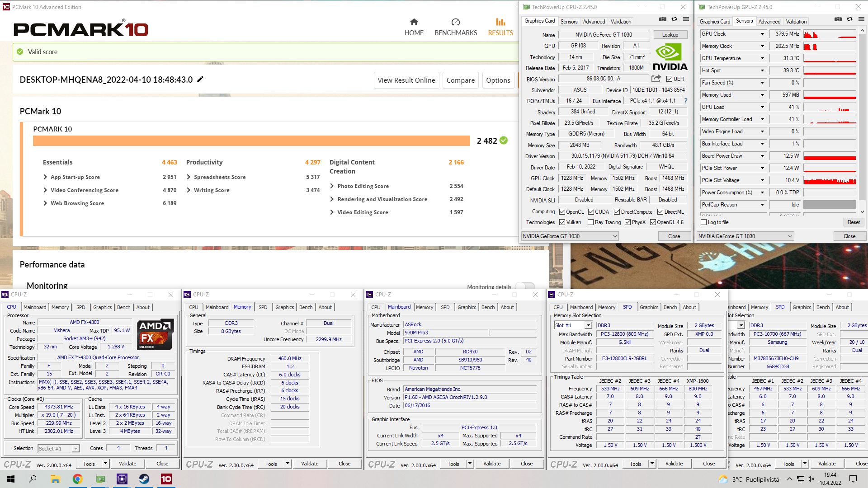Image resolution: width=868 pixels, height=488 pixels.
Task: Enable the Ray Tracing checkbox in GPU-Z
Action: coord(590,222)
